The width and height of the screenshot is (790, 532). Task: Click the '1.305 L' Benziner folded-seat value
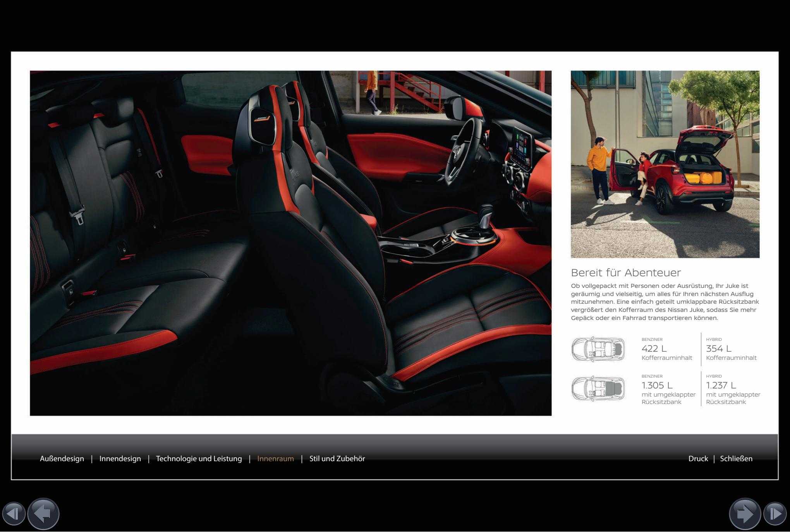tap(657, 385)
